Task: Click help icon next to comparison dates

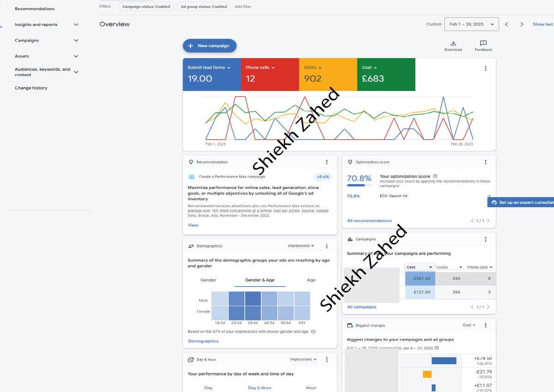Action: [437, 348]
